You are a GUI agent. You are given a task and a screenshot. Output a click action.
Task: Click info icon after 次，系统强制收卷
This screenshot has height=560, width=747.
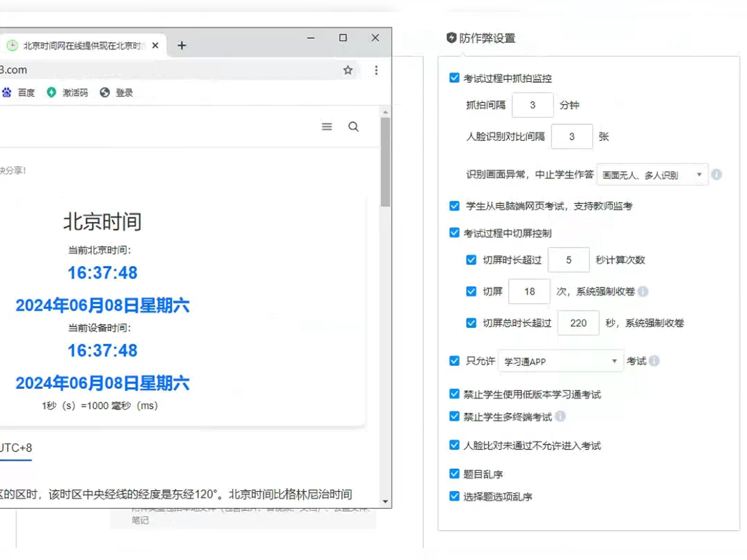643,291
